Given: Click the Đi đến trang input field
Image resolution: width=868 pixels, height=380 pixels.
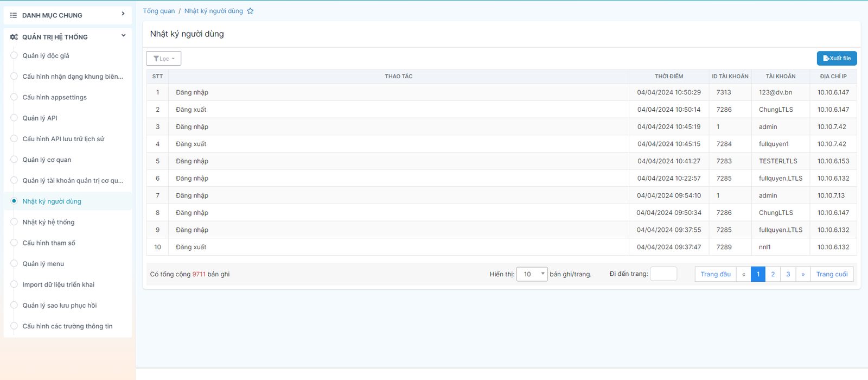Looking at the screenshot, I should click(x=663, y=274).
